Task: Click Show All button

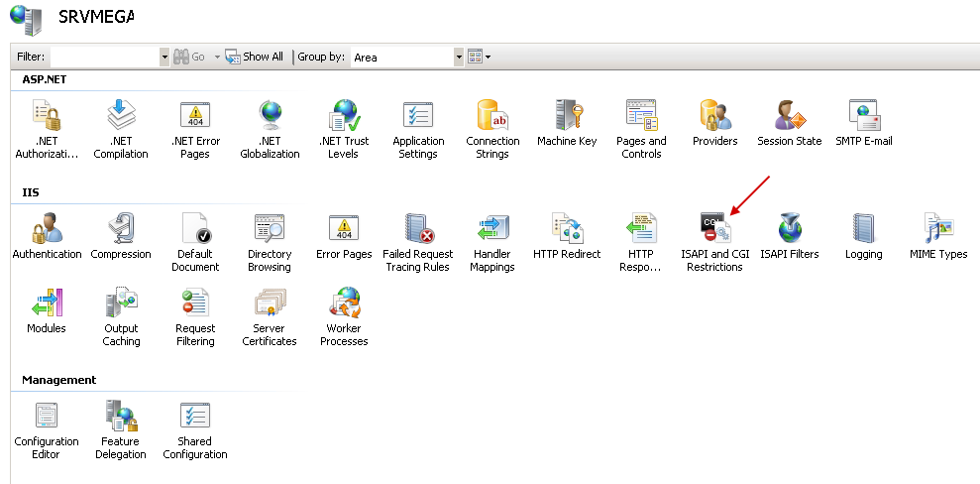Action: (x=255, y=57)
